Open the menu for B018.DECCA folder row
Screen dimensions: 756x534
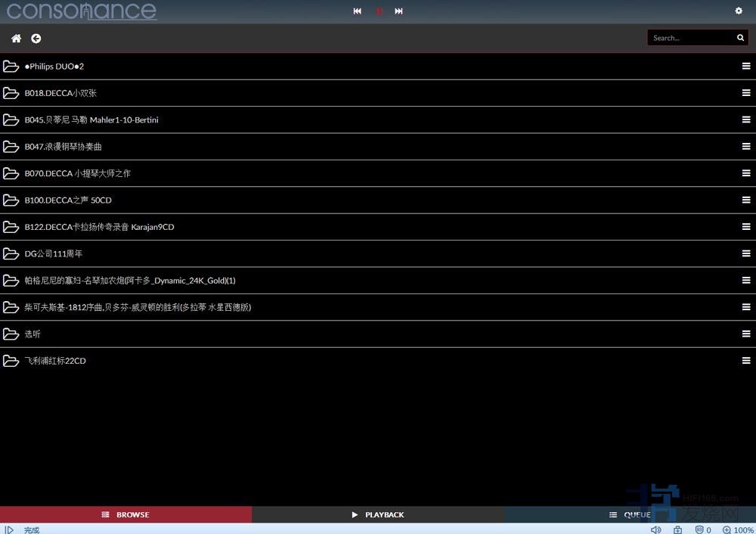[745, 93]
